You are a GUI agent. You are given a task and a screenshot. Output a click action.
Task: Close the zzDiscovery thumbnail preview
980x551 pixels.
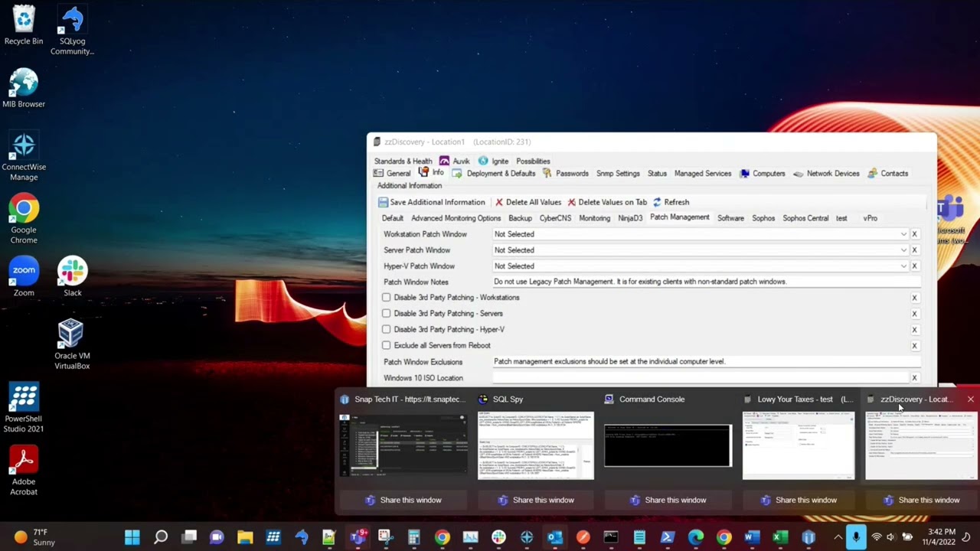970,399
